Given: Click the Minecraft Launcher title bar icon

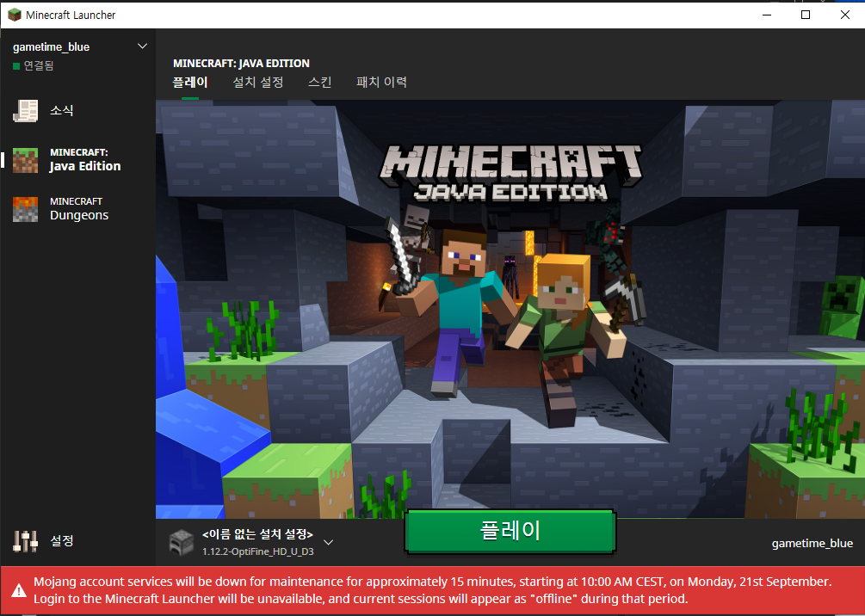Looking at the screenshot, I should [15, 15].
